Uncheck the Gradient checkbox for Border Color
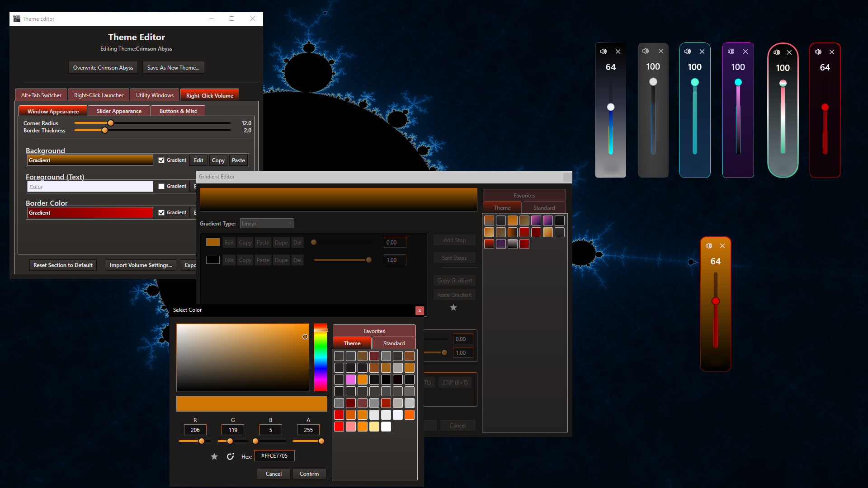Viewport: 868px width, 488px height. 161,212
